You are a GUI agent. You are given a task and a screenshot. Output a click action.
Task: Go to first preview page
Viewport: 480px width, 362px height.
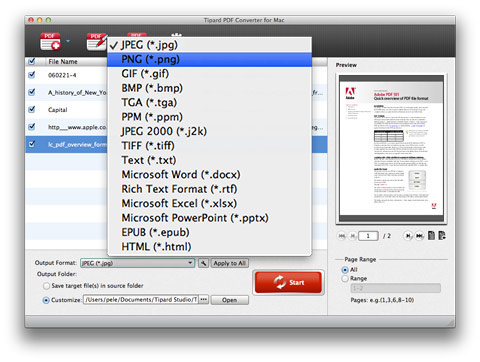coord(342,236)
